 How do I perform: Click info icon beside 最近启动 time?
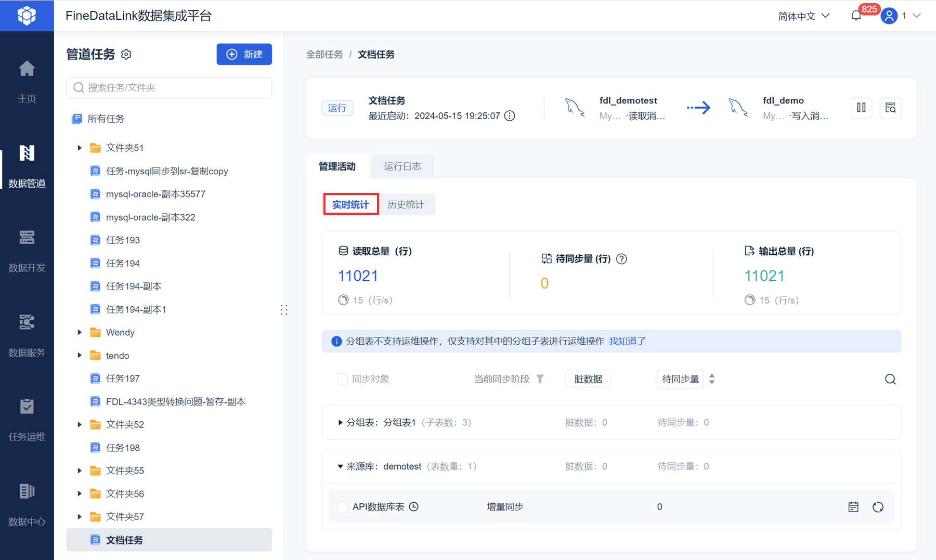[x=510, y=116]
